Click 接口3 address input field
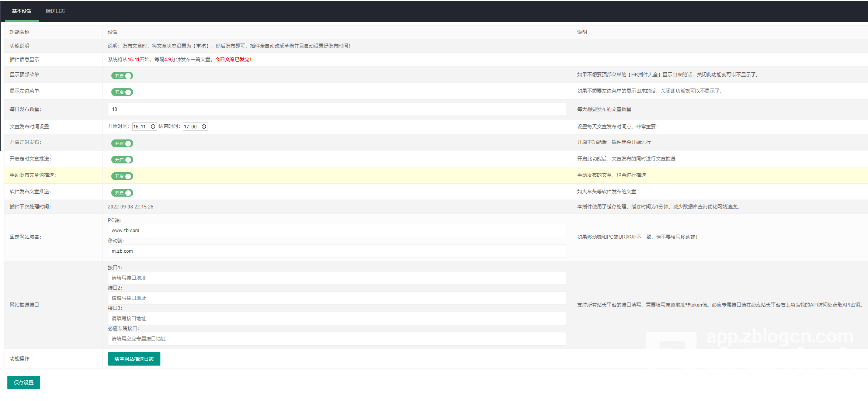This screenshot has height=401, width=868. tap(337, 319)
